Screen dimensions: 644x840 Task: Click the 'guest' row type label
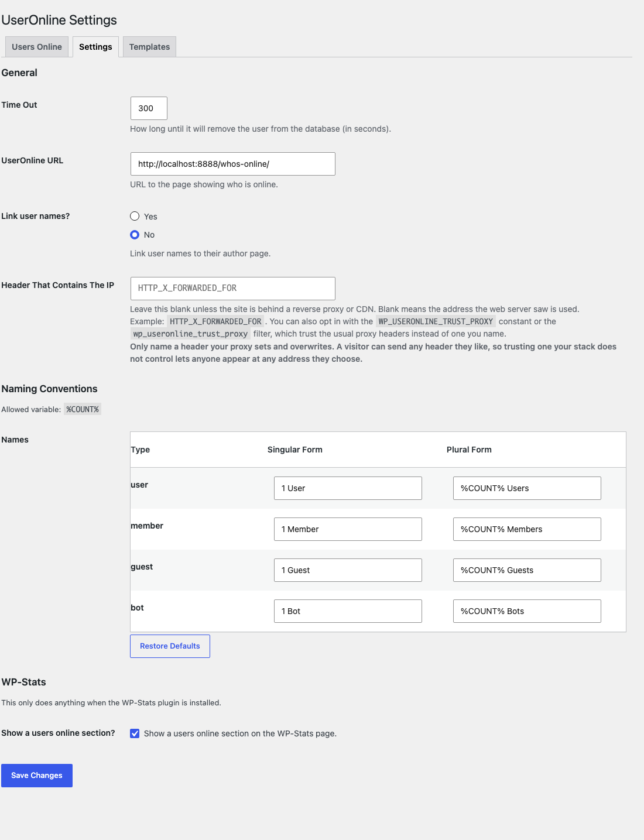tap(142, 567)
